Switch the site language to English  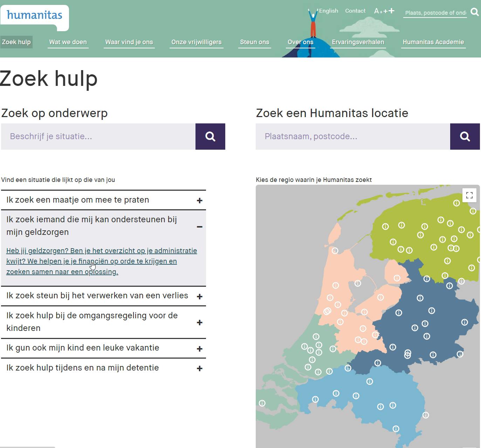pos(329,11)
